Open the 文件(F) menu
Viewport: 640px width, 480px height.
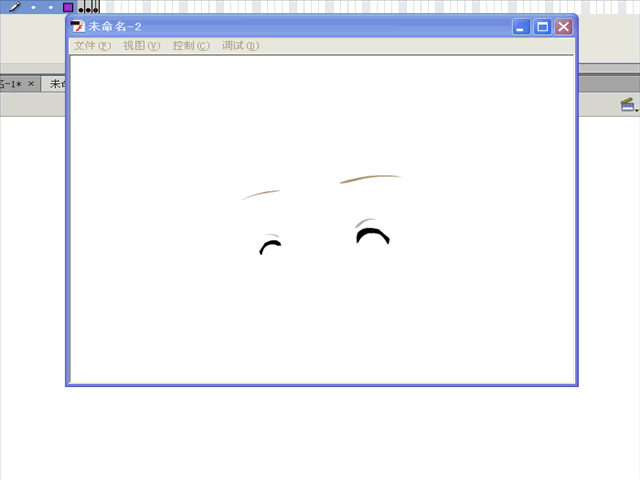(x=92, y=46)
